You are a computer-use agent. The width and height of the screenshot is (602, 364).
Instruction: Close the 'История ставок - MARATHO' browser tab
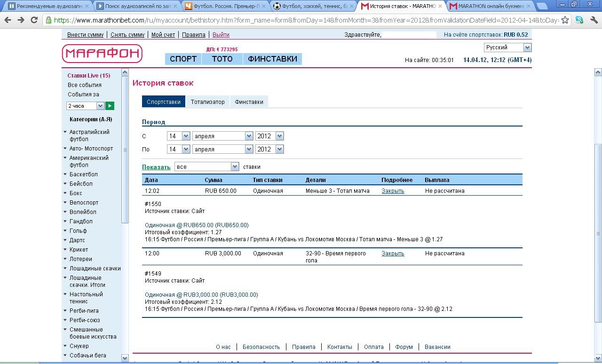439,7
